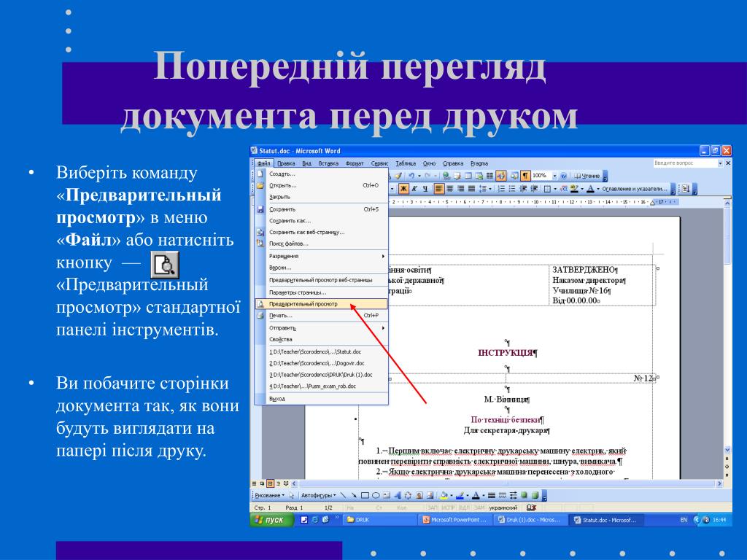Click the Insert WordArt icon
This screenshot has height=560, width=747.
coord(398,495)
